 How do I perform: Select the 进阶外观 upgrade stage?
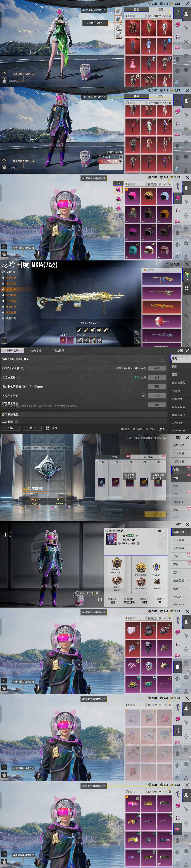point(11,289)
